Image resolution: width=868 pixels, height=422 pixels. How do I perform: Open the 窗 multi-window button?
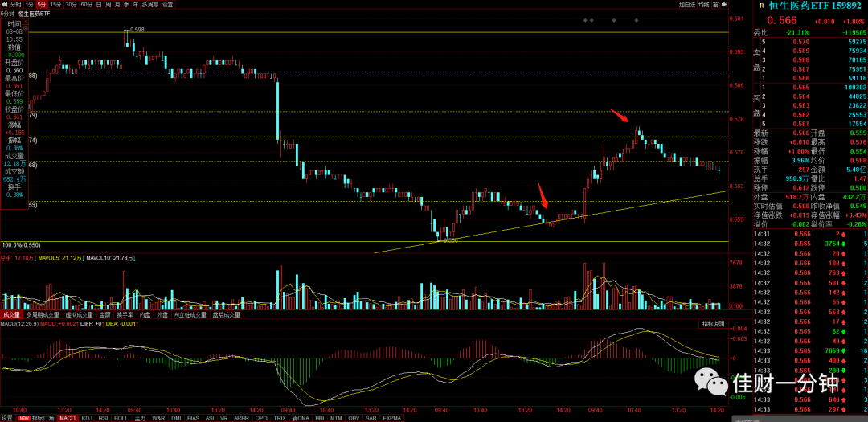tap(716, 5)
